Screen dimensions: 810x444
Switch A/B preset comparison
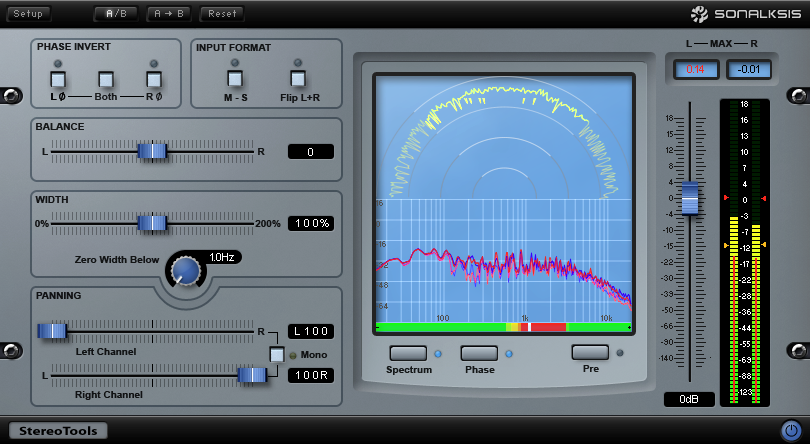click(116, 14)
